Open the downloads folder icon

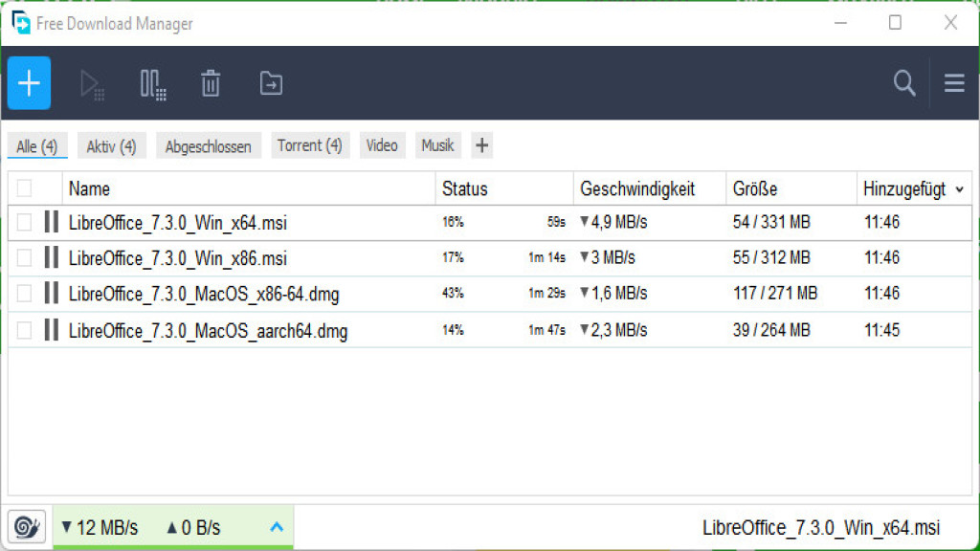tap(271, 83)
